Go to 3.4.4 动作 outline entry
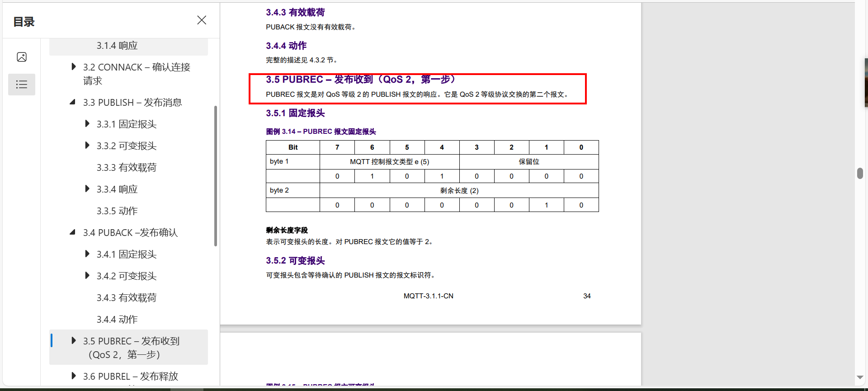This screenshot has width=868, height=391. 117,320
